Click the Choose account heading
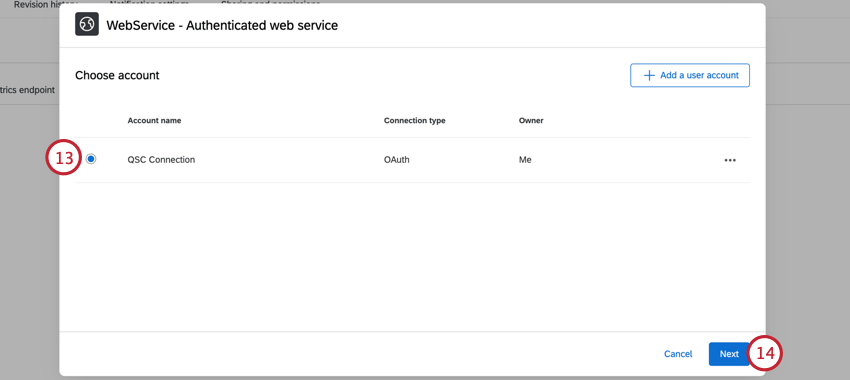The width and height of the screenshot is (850, 380). click(117, 75)
